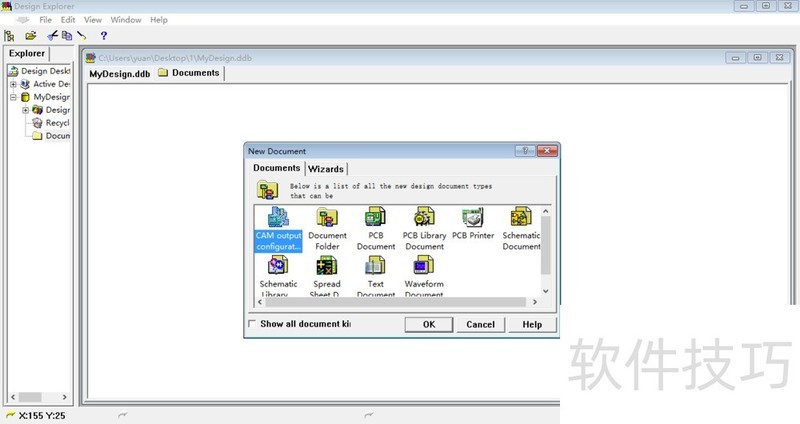Click Design Explorer app icon in title bar
The width and height of the screenshot is (800, 424).
(6, 6)
